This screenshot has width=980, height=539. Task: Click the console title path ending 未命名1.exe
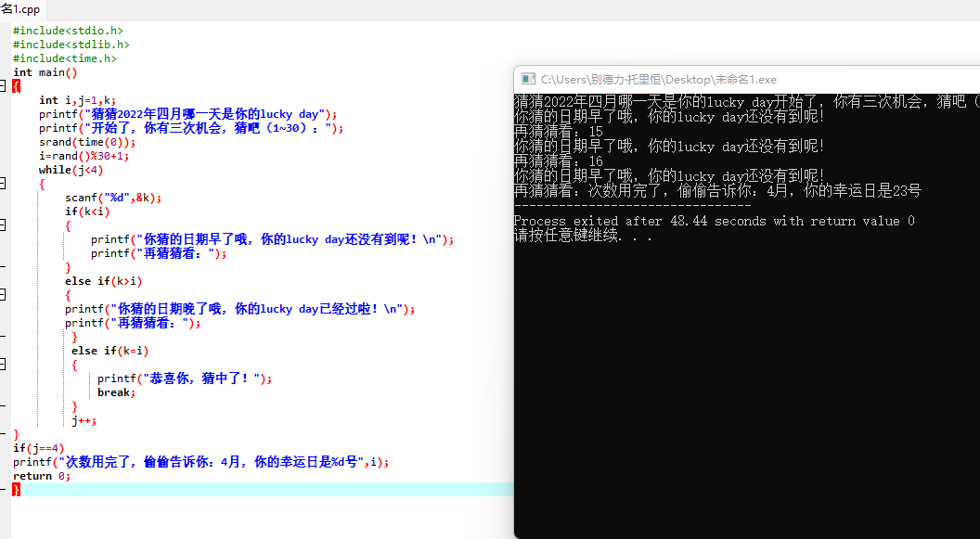click(659, 80)
